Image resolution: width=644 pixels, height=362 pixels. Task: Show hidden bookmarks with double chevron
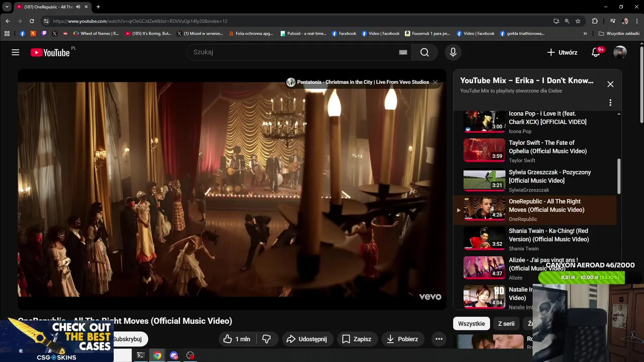tap(585, 34)
